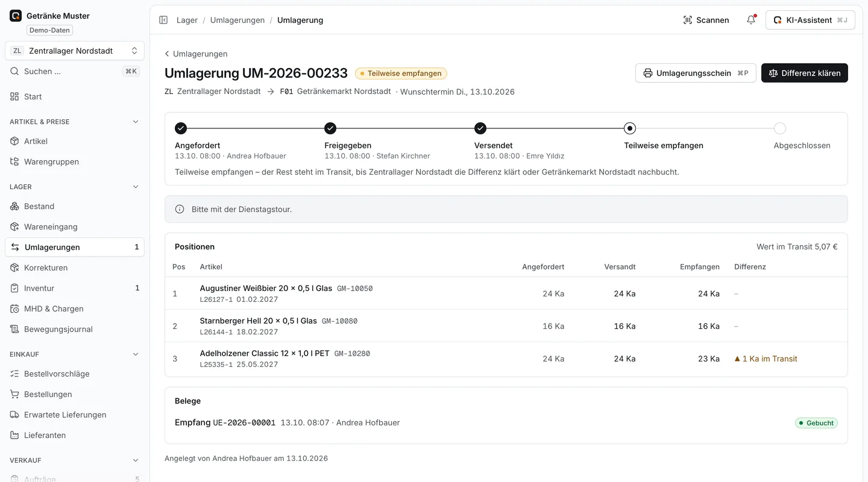The image size is (868, 482).
Task: Open the notifications bell
Action: coord(751,20)
